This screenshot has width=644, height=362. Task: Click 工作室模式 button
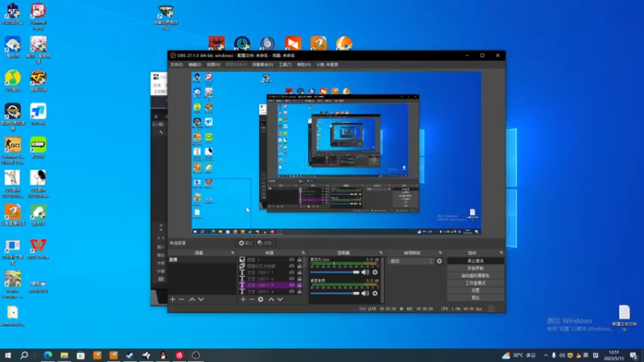(x=475, y=283)
